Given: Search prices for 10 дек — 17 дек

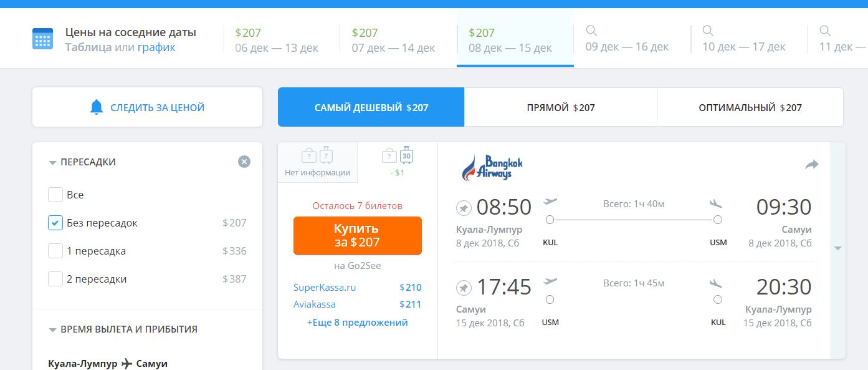Looking at the screenshot, I should tap(743, 39).
